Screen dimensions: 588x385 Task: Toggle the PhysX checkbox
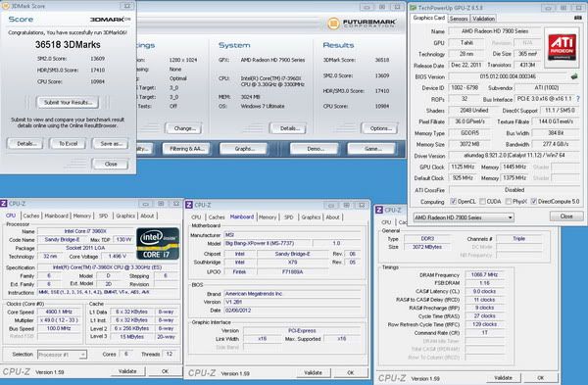(508, 201)
